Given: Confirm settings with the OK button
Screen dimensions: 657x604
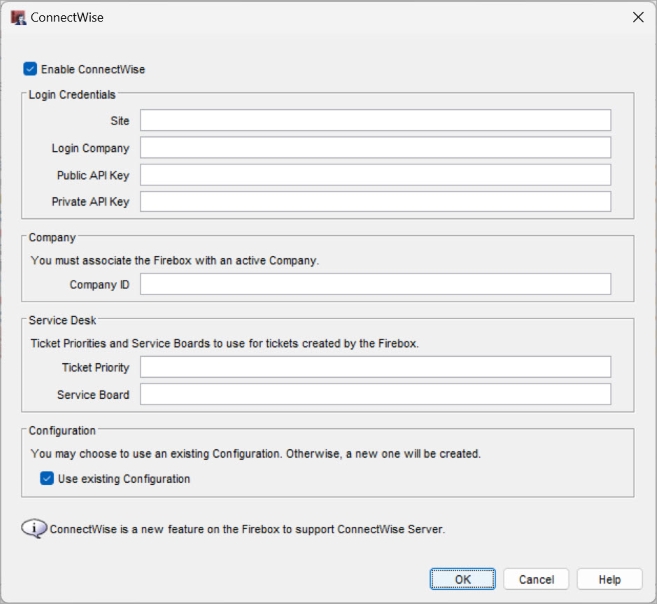Looking at the screenshot, I should 463,579.
